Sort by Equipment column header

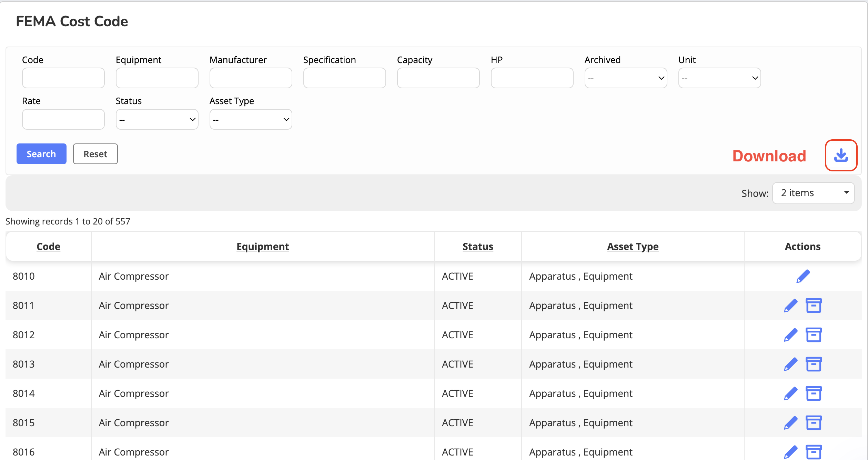point(263,247)
